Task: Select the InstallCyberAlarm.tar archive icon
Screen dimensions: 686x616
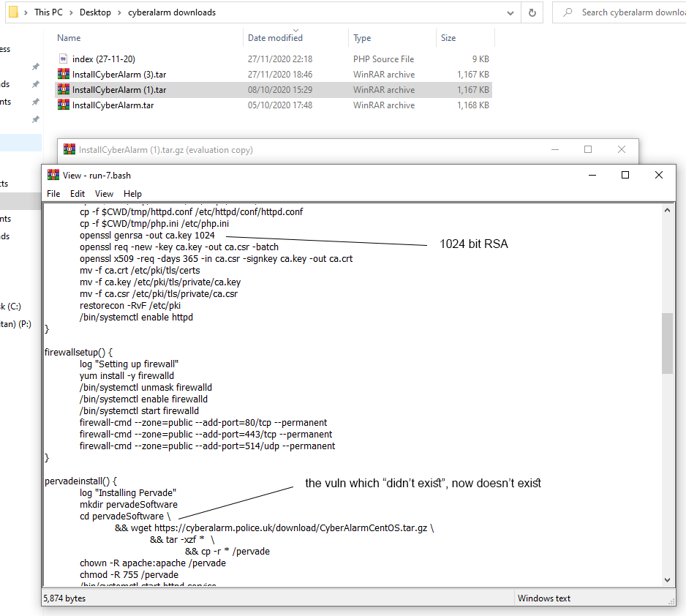Action: (x=64, y=105)
